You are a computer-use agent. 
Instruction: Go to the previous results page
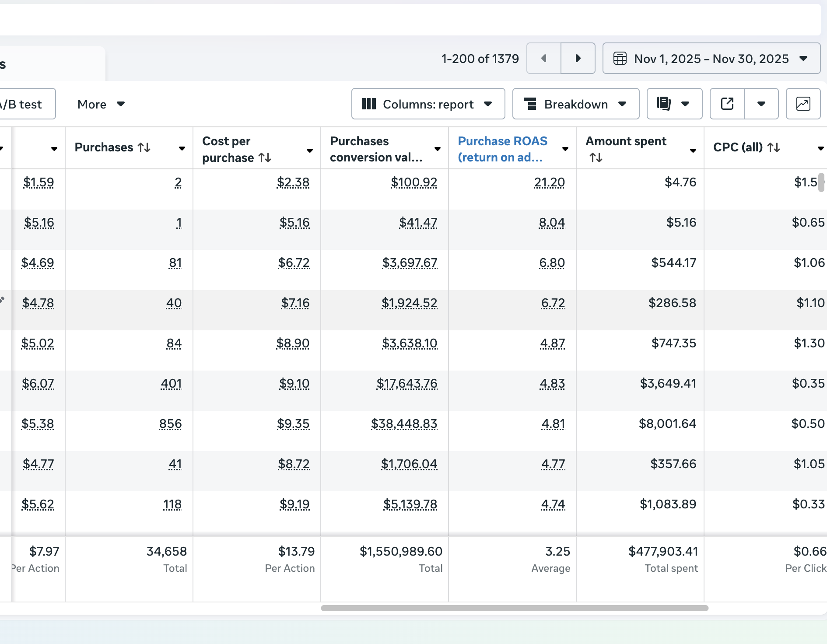544,58
